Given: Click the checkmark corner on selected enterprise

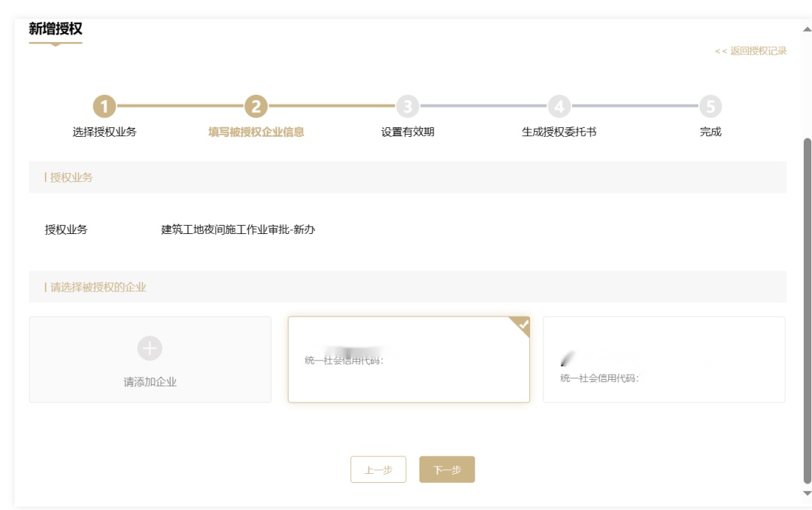Looking at the screenshot, I should 522,325.
